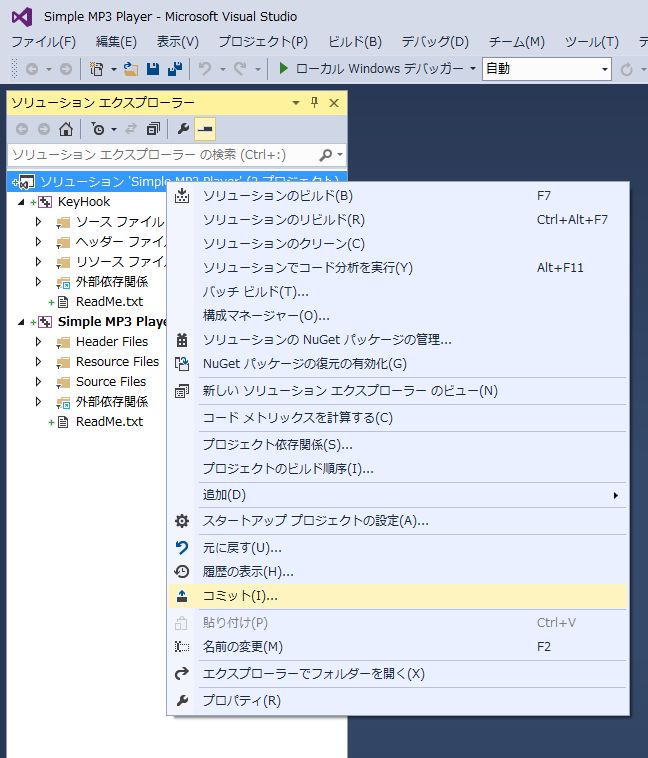Open dropdown arrow next to ローカル Windows デバッガー
This screenshot has height=758, width=648.
[x=473, y=69]
